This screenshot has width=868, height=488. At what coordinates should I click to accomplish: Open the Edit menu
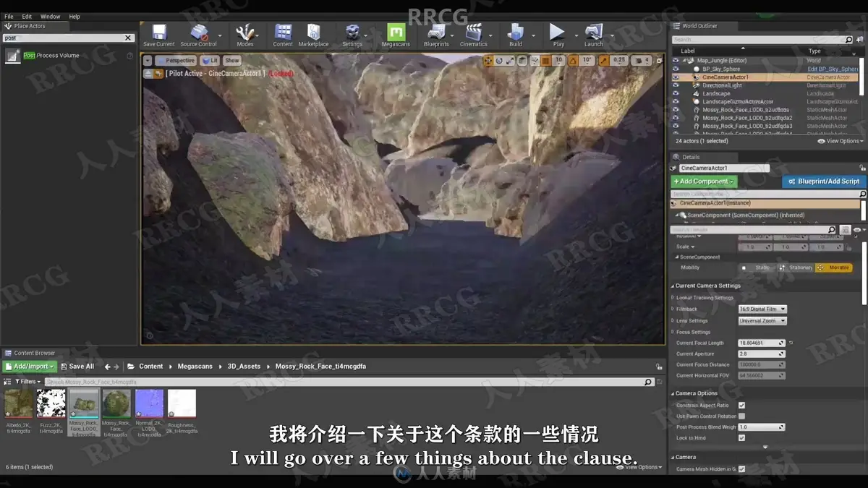click(x=27, y=16)
